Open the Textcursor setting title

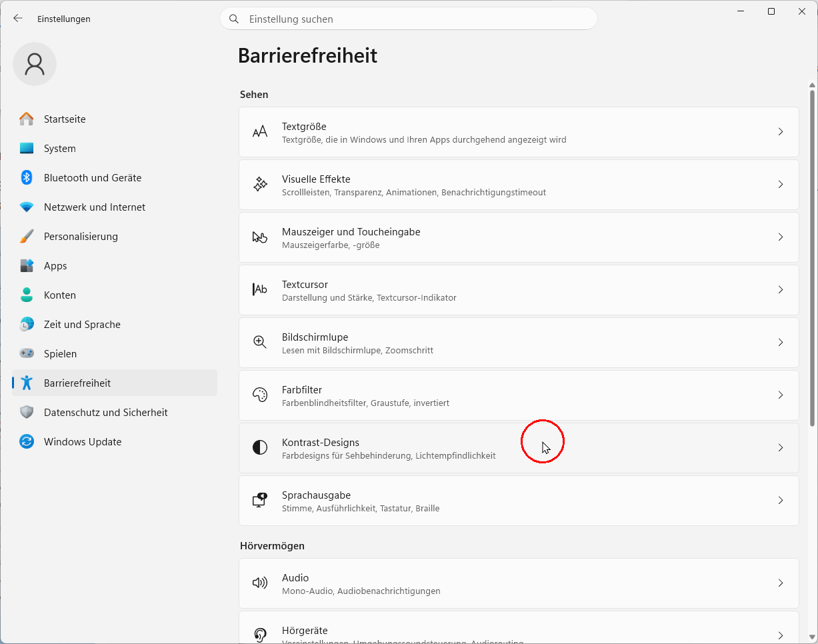305,285
